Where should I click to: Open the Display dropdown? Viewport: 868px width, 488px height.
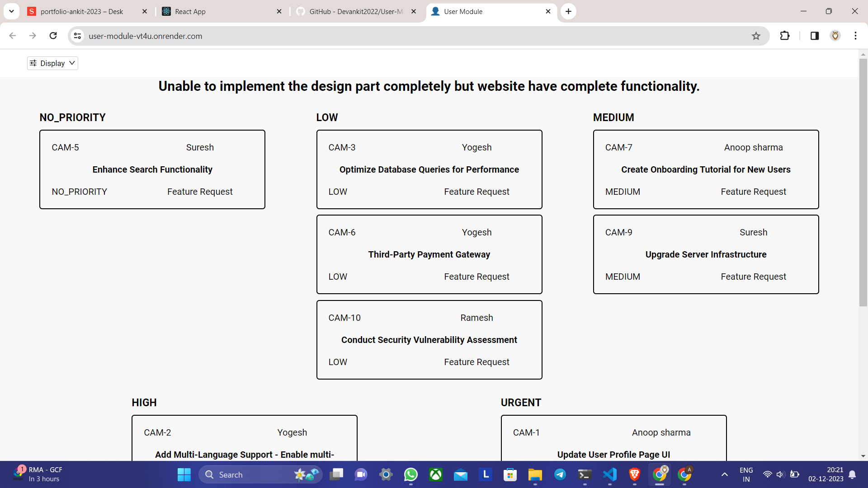[x=52, y=63]
